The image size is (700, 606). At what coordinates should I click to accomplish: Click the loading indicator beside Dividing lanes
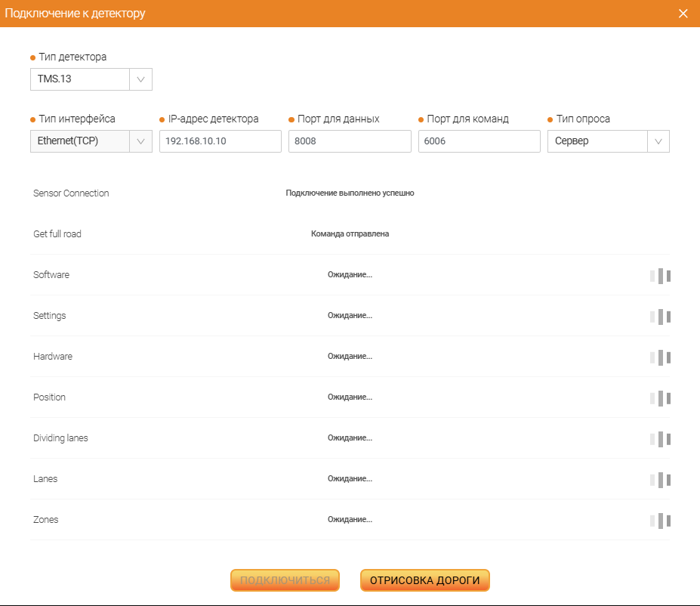[658, 439]
